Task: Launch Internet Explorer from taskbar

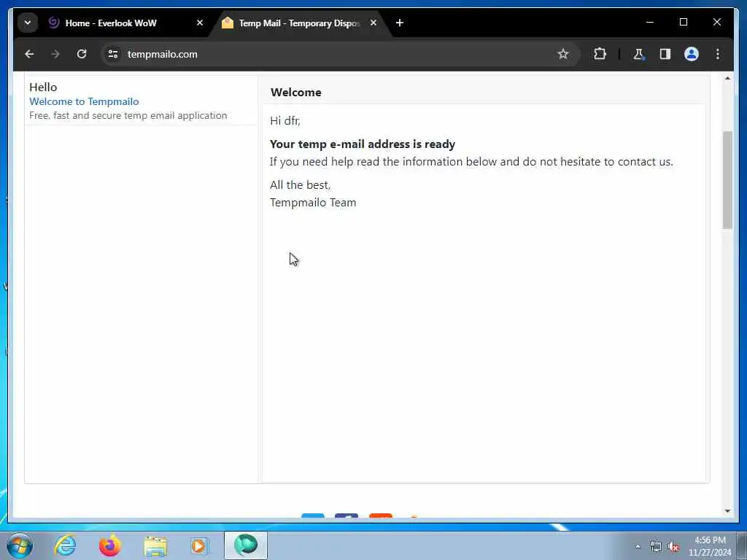Action: (x=65, y=545)
